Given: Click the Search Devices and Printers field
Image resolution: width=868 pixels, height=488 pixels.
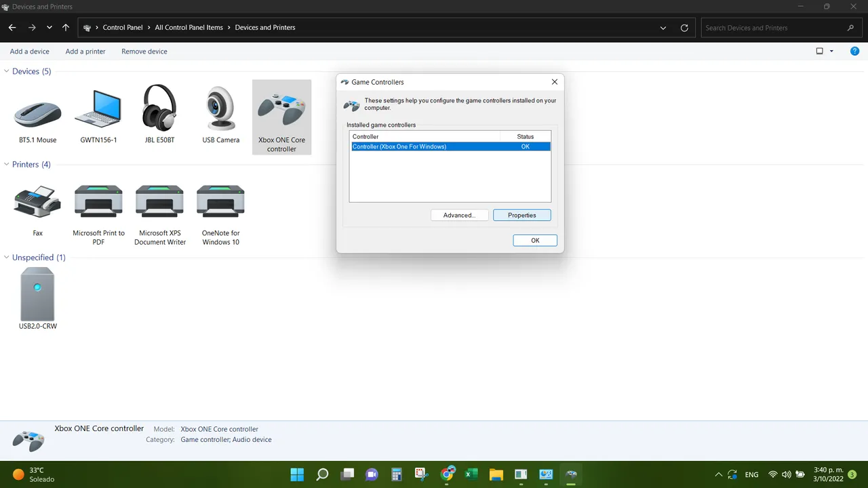Looking at the screenshot, I should click(781, 28).
